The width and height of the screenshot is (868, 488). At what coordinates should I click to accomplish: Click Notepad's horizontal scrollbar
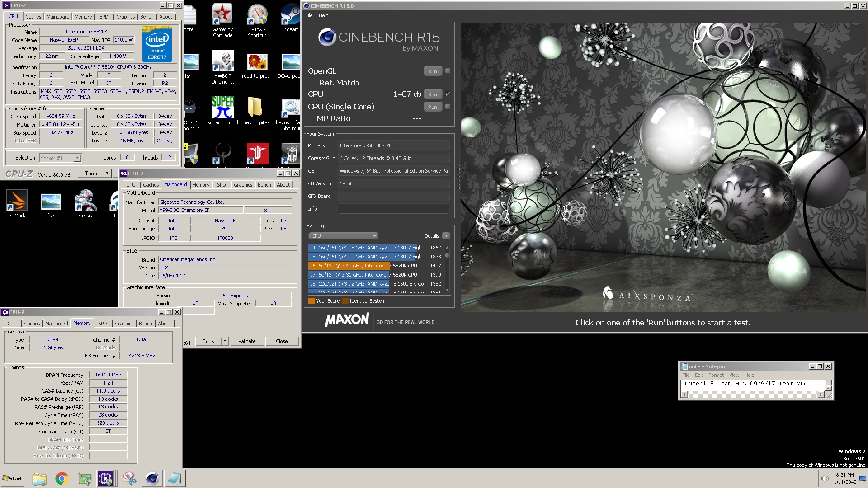[753, 394]
